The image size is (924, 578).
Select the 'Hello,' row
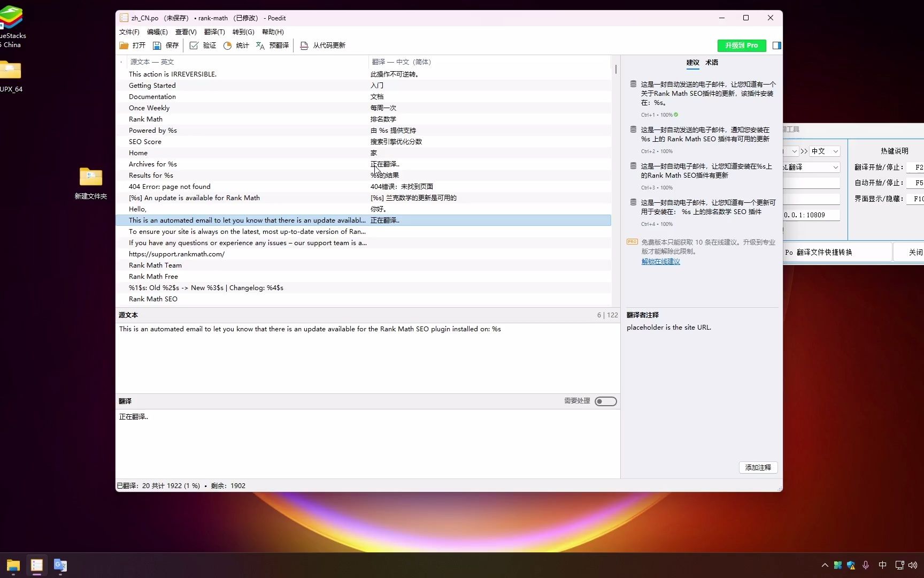(x=364, y=209)
